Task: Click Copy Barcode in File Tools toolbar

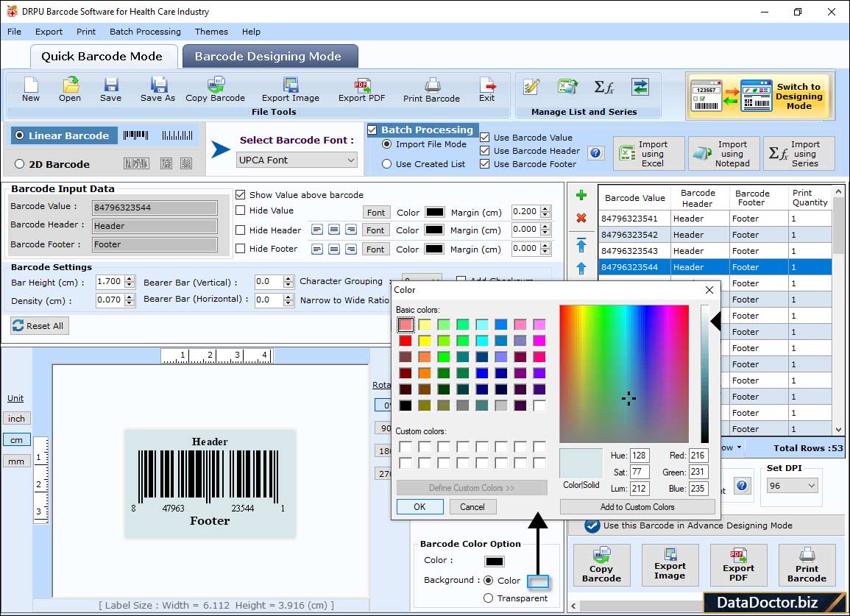Action: [216, 90]
